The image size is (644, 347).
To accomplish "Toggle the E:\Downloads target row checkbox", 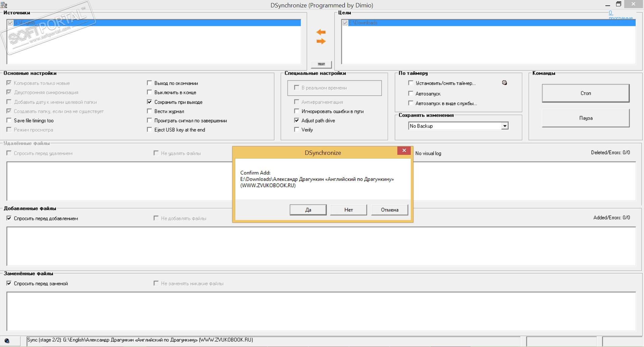I will coord(345,23).
